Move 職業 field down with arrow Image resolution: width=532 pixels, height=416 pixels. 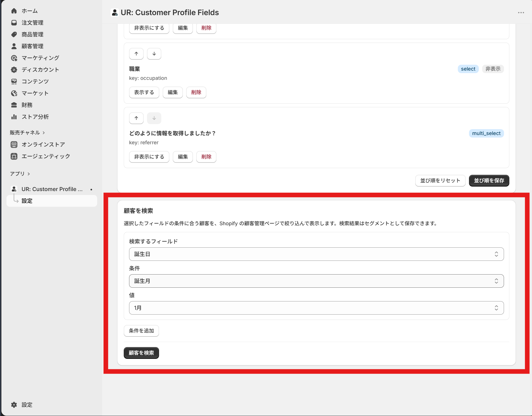tap(154, 54)
